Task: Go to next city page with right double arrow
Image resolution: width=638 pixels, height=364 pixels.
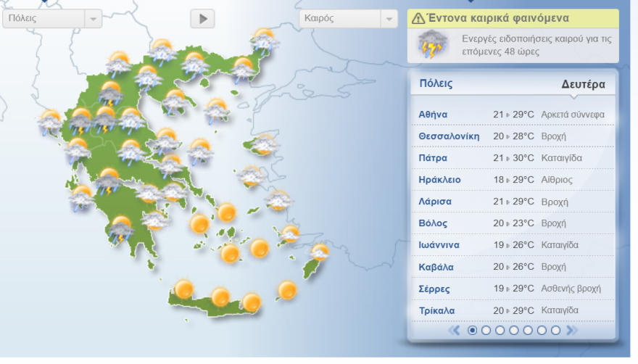Action: tap(571, 331)
